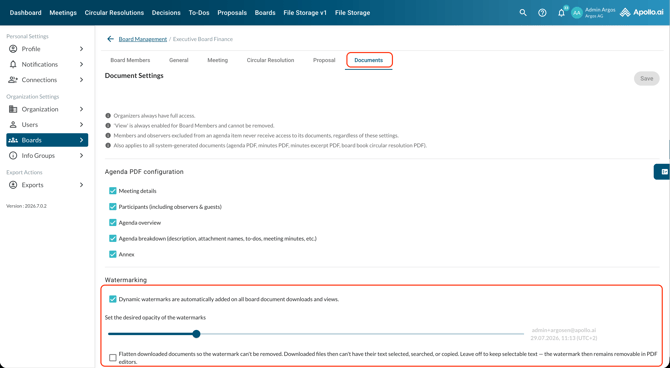The width and height of the screenshot is (670, 368).
Task: Open the Circular Resolutions menu item
Action: click(114, 13)
